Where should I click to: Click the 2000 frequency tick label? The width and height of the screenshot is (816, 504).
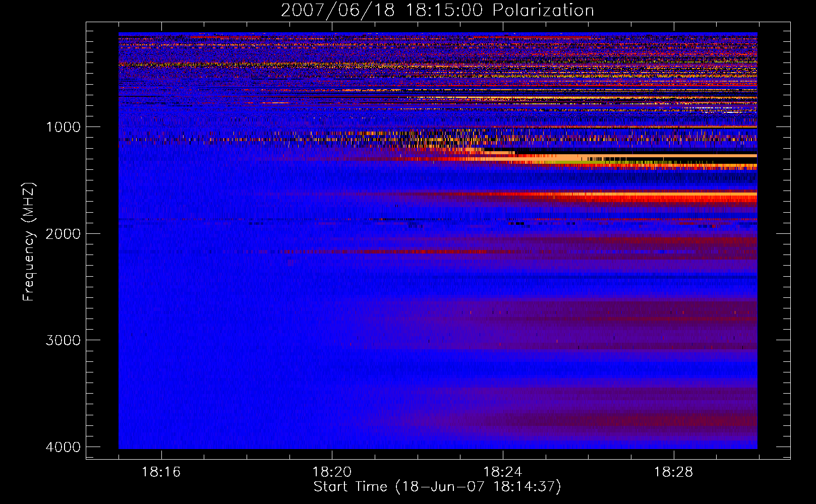tap(63, 234)
